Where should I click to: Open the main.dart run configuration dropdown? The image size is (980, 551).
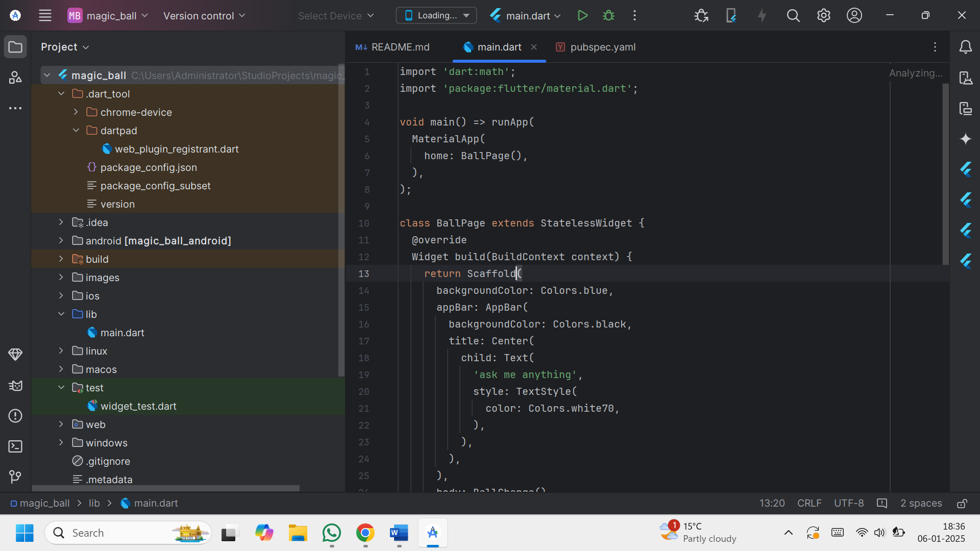click(526, 15)
